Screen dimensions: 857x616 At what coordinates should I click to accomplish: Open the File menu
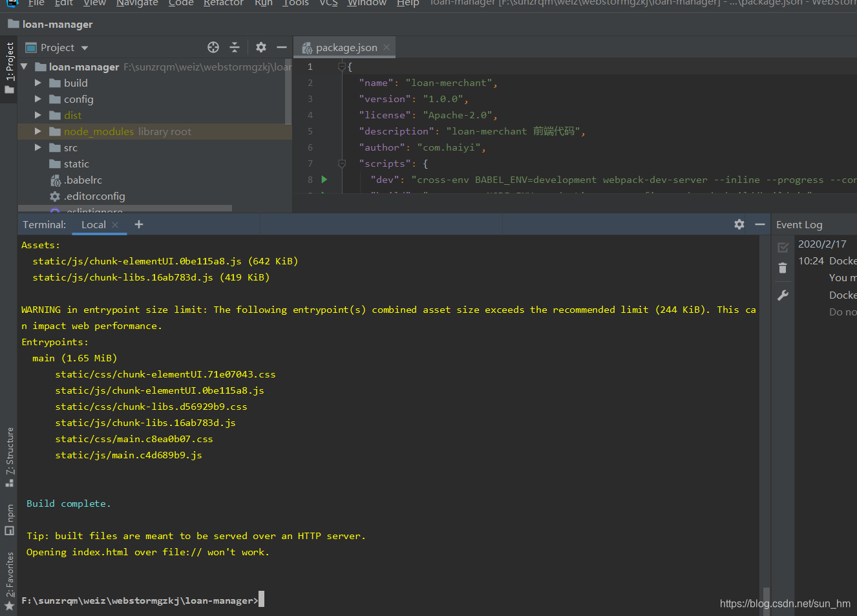click(x=36, y=3)
